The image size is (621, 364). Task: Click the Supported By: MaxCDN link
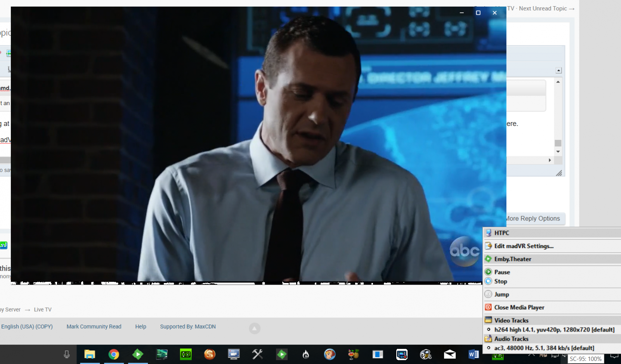click(x=188, y=327)
